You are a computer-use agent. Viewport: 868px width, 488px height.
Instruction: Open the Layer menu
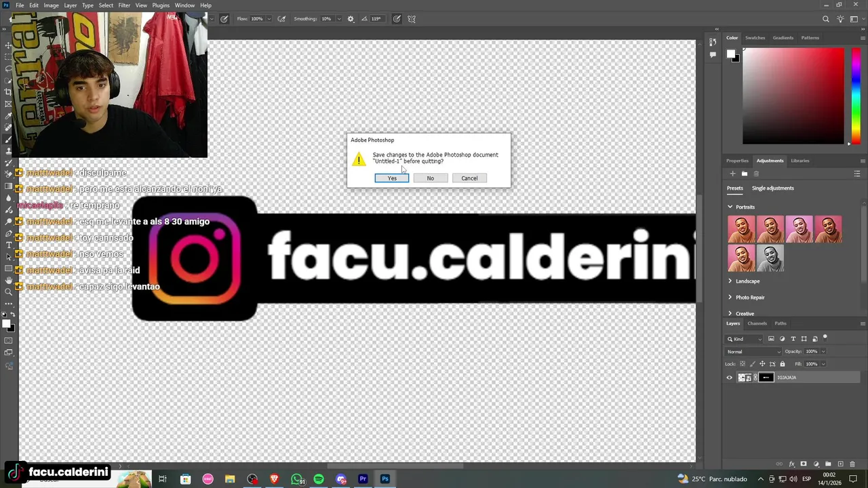[x=71, y=5]
